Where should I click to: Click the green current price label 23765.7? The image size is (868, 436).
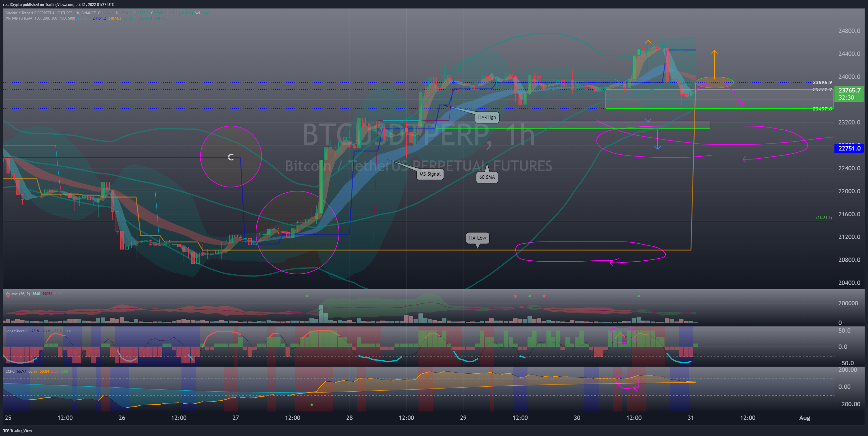click(x=849, y=90)
